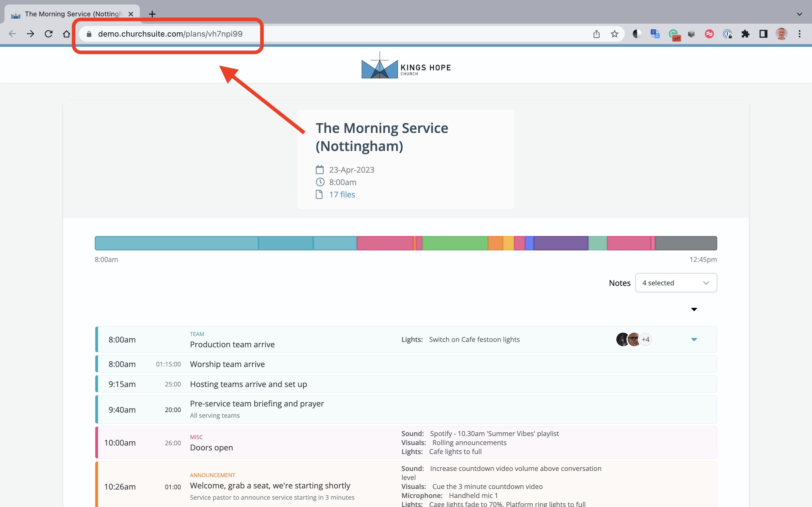The image size is (812, 507).
Task: Switch to The Morning Service tab
Action: [73, 14]
